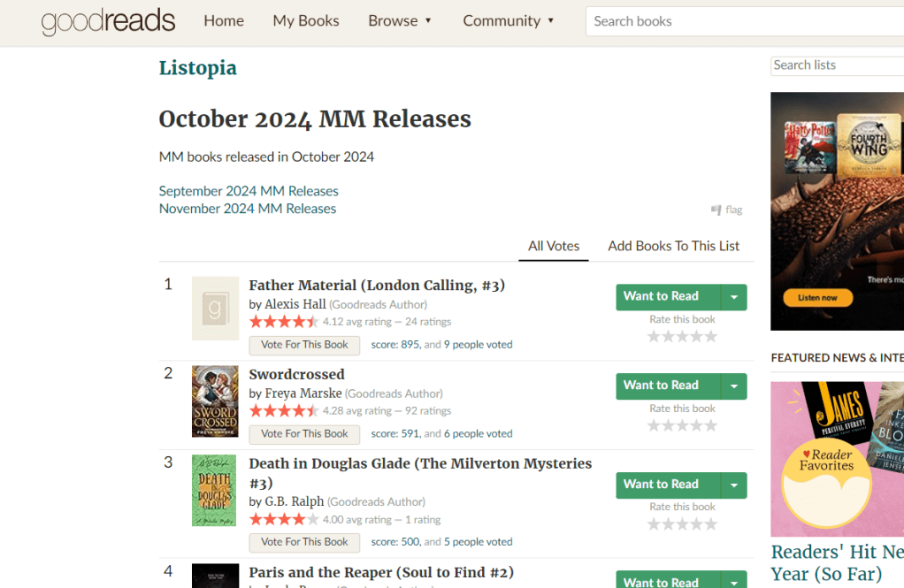Rate Death in Douglas Glade one star

click(653, 523)
